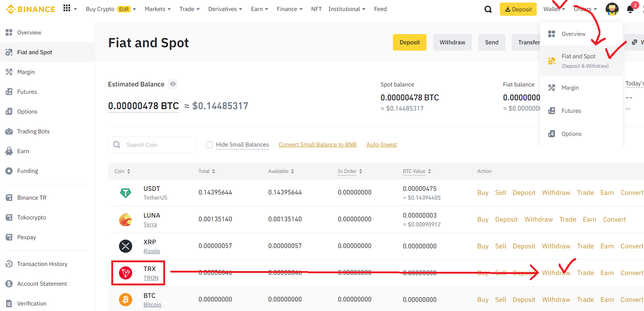Enable the Hide Small Balances checkbox
Viewport: 644px width, 311px height.
coord(209,145)
